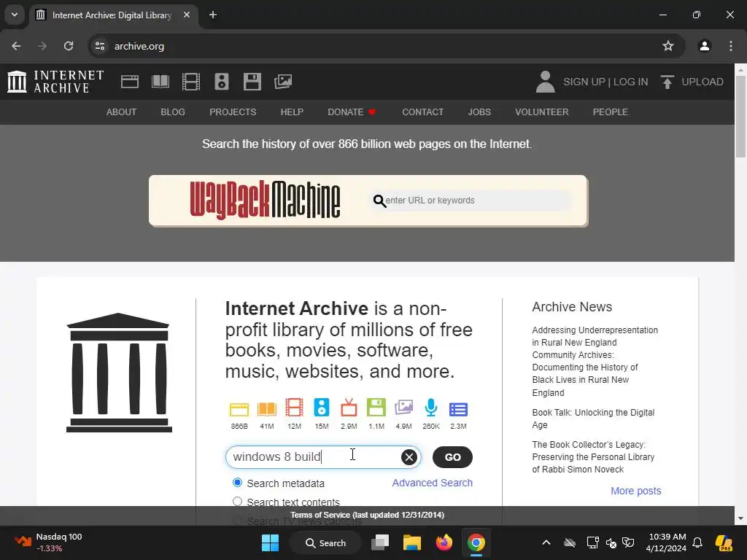The height and width of the screenshot is (560, 747).
Task: Click the LOG IN link
Action: (630, 82)
